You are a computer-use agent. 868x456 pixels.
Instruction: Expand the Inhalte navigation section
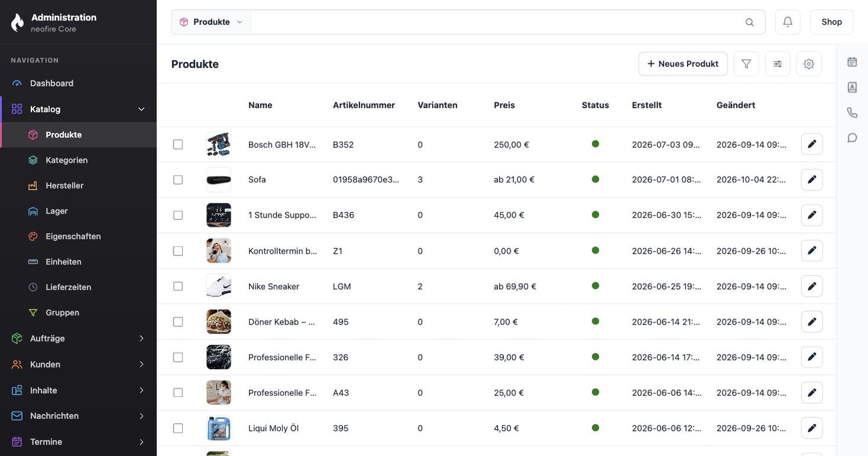[78, 390]
